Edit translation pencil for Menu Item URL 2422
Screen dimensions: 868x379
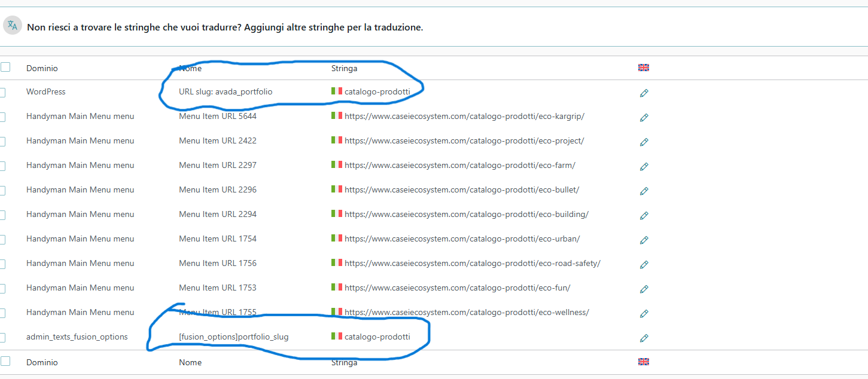[x=644, y=142]
